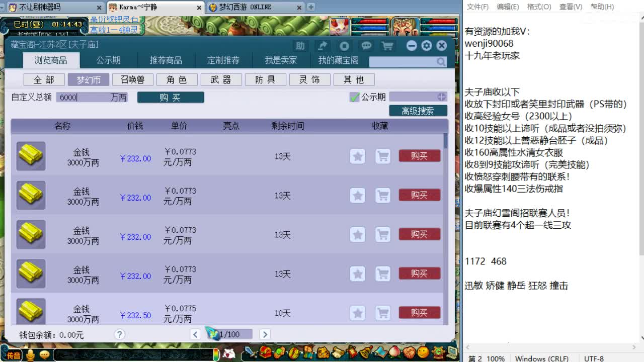Expand the 公示期 dropdown with plus
Viewport: 644px width, 362px height.
tap(442, 97)
